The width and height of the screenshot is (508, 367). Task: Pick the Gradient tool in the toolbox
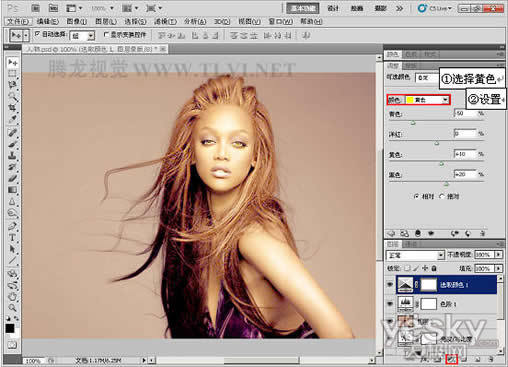pos(12,190)
